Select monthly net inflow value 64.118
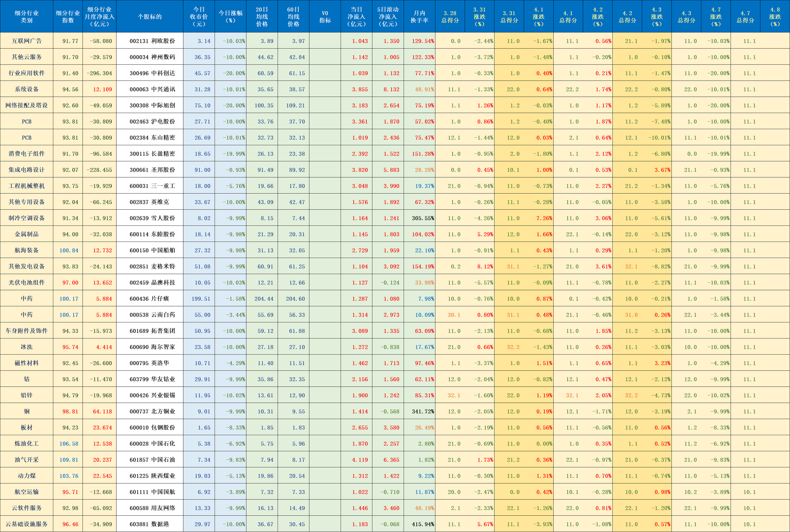Image resolution: width=790 pixels, height=532 pixels. [102, 411]
